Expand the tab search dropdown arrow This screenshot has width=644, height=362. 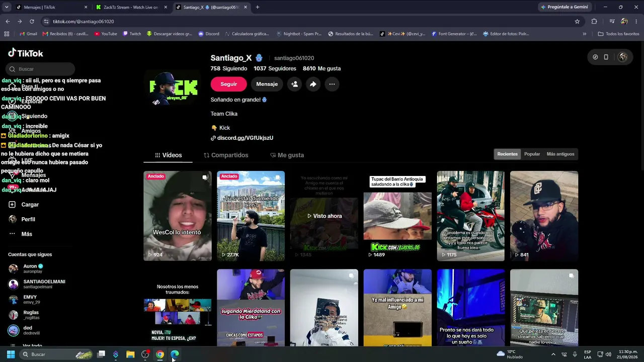[7, 7]
